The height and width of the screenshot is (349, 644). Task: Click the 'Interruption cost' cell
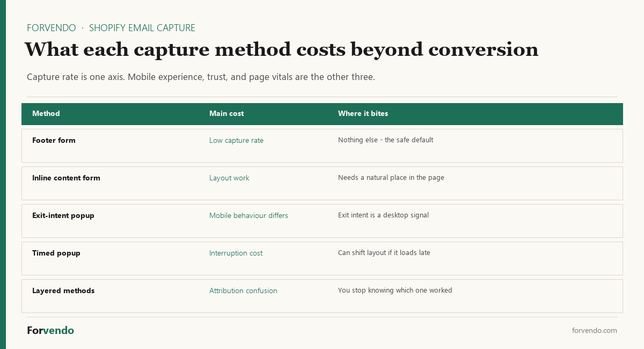236,253
